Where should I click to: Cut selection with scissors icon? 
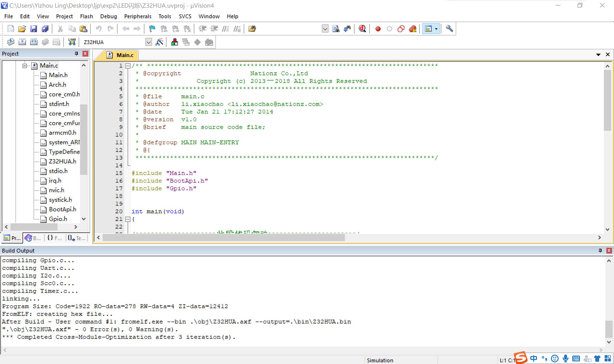tap(60, 29)
